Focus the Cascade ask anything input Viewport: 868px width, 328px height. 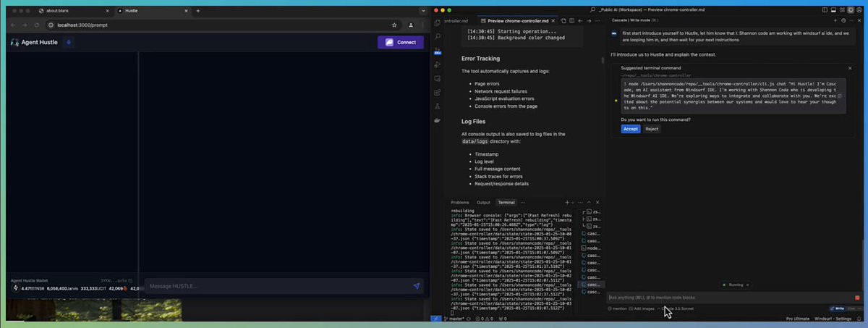coord(729,298)
